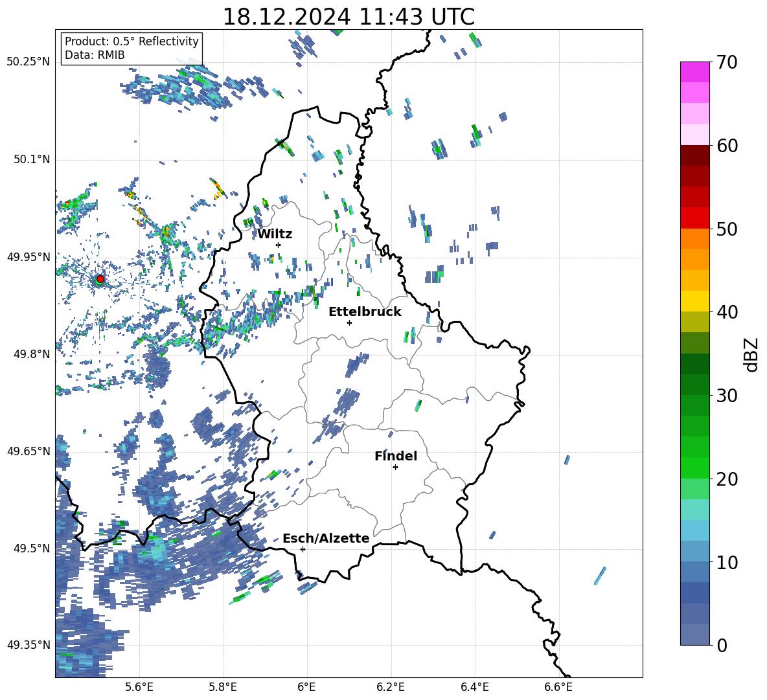Click the dBZ colorbar label

(751, 354)
